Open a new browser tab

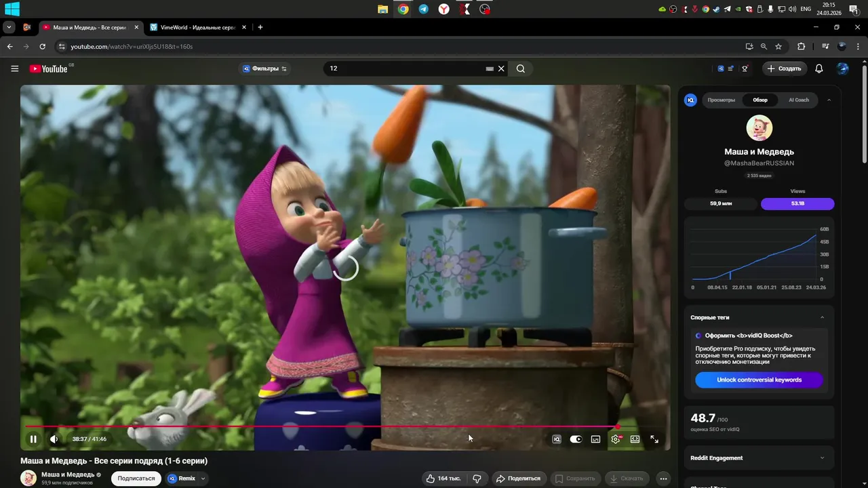point(260,27)
